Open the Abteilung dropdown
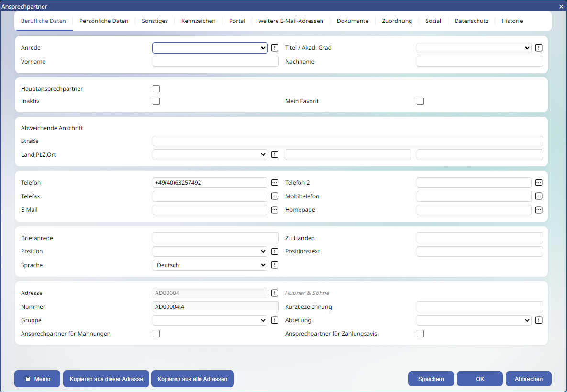The height and width of the screenshot is (392, 567). coord(474,320)
